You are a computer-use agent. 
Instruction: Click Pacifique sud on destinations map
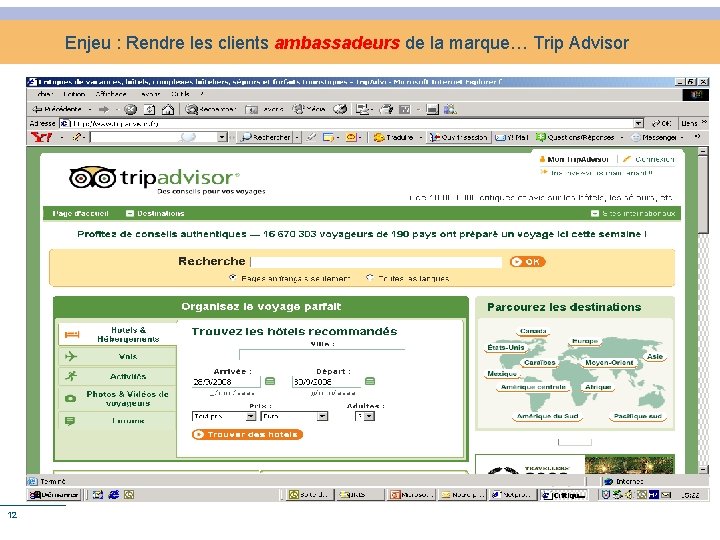point(637,416)
